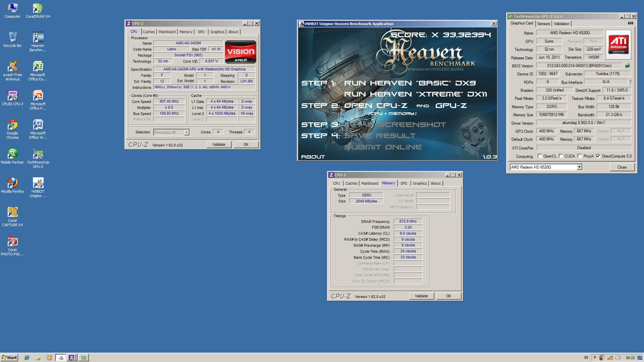Screen dimensions: 644x362
Task: Open SPD tab in lower CPU-Z window
Action: coord(404,183)
